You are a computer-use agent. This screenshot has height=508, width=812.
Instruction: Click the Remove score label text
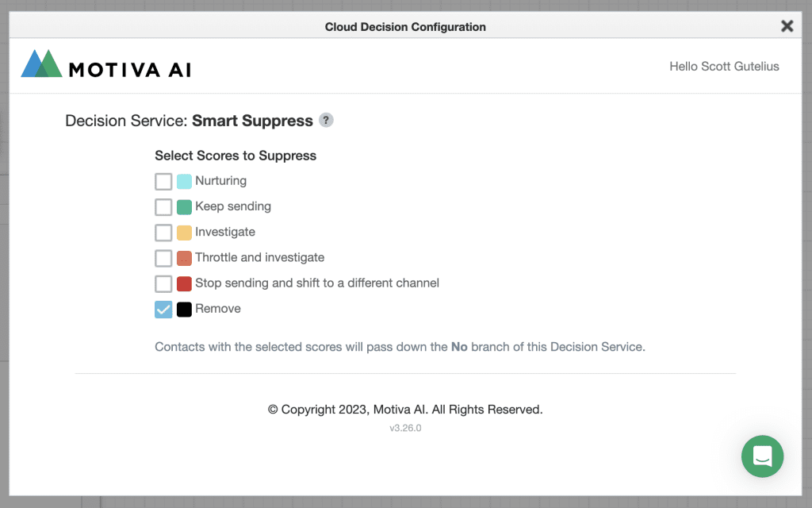pos(218,309)
